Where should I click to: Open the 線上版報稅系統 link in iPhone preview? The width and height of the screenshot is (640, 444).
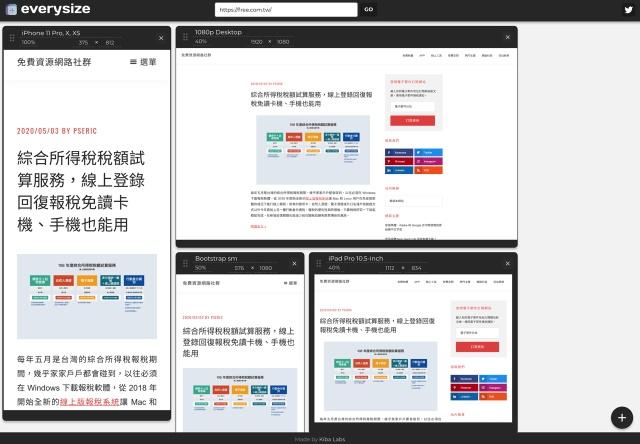[90, 402]
